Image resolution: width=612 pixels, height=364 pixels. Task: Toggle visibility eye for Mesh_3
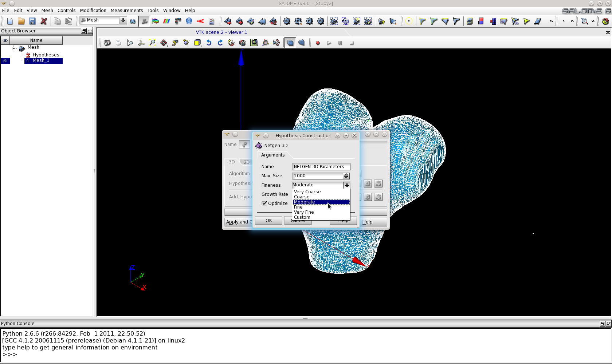pyautogui.click(x=5, y=61)
